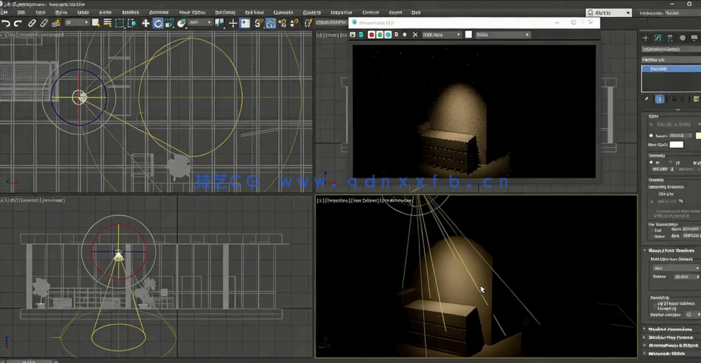
Task: Toggle the alpha channel icon in render window
Action: [397, 34]
